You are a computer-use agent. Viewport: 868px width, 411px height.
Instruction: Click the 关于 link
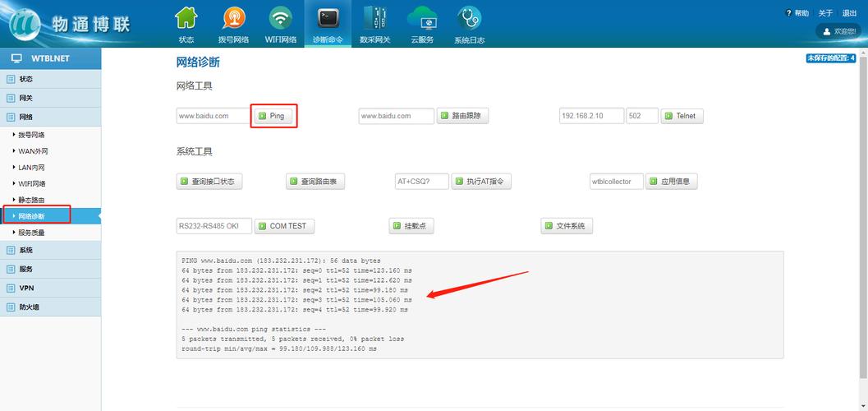click(x=825, y=13)
